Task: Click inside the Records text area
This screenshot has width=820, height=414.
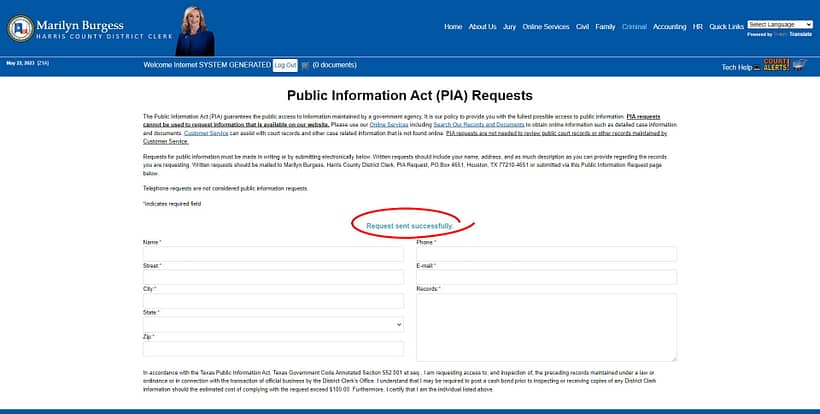Action: pos(546,327)
